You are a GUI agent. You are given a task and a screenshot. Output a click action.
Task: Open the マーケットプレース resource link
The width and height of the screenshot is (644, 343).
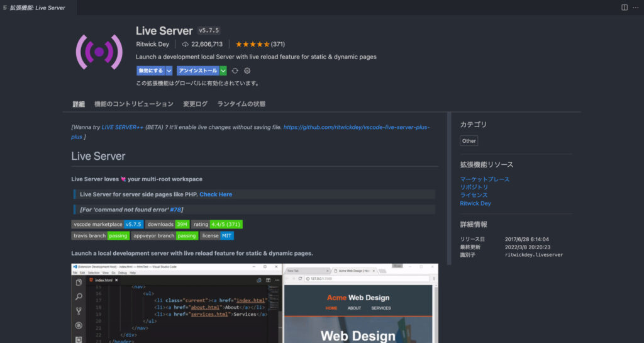coord(484,179)
